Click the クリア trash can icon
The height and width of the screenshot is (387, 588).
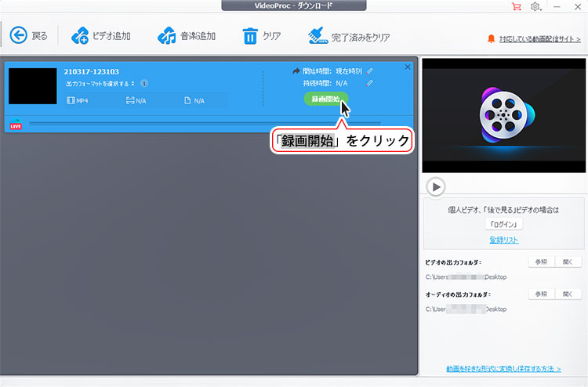coord(250,36)
